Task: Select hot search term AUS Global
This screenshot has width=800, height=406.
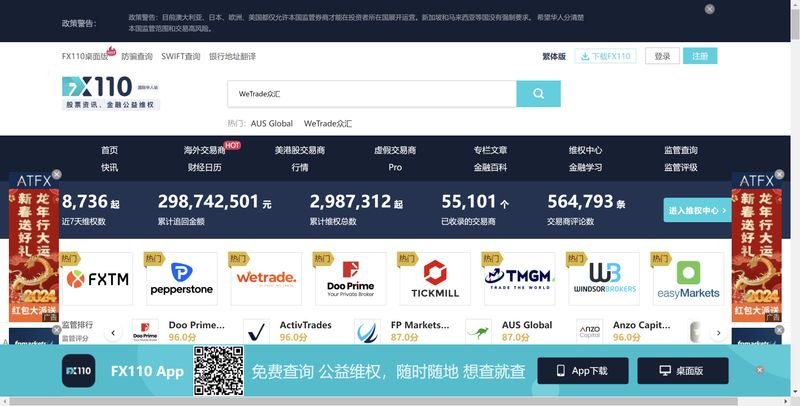Action: 271,123
